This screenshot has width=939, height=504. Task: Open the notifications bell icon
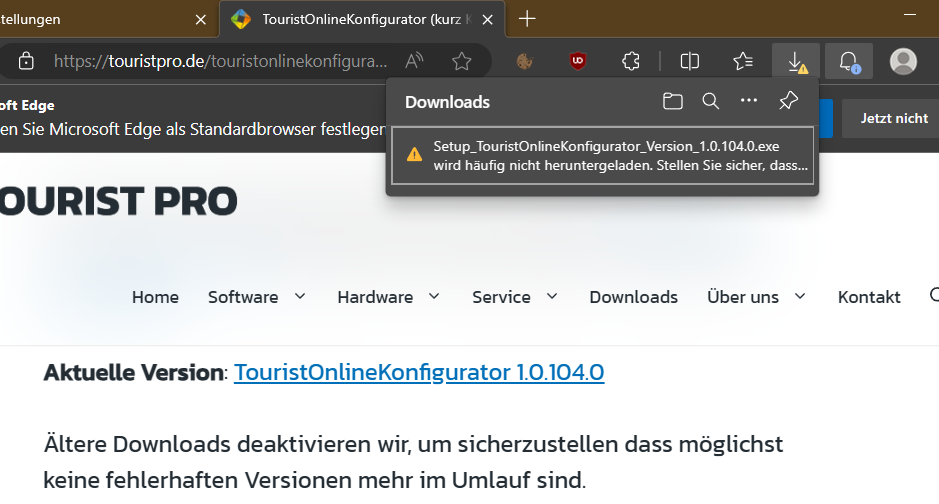click(849, 61)
